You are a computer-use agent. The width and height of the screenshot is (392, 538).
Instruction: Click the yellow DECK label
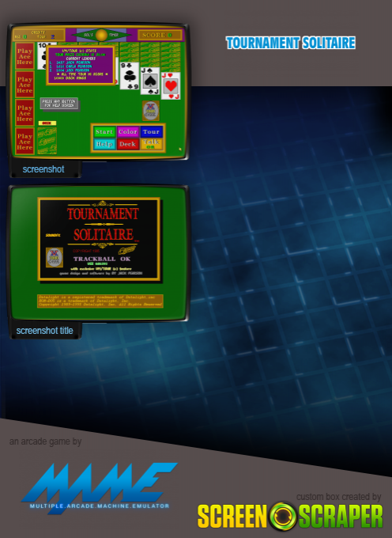pos(47,123)
